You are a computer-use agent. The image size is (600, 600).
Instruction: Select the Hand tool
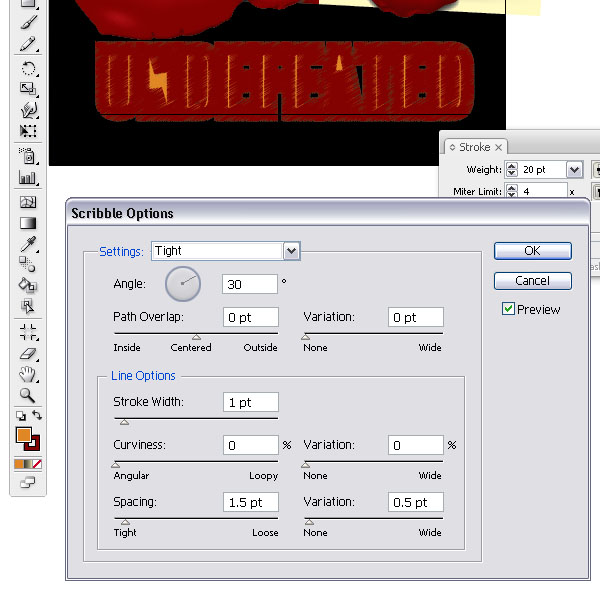point(28,374)
